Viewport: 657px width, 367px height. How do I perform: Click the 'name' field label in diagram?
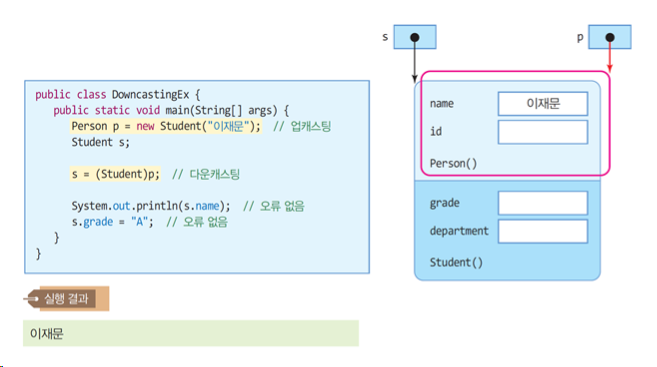point(442,103)
